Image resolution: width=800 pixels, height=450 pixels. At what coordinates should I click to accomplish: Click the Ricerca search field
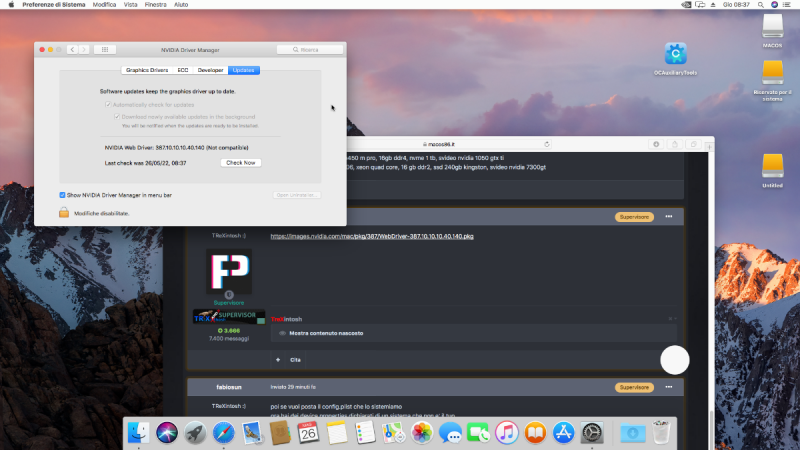pos(310,49)
